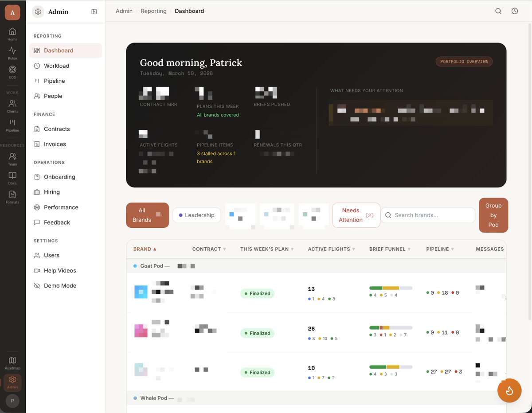This screenshot has height=413, width=532.
Task: Select Admin in the left rail
Action: click(x=12, y=382)
